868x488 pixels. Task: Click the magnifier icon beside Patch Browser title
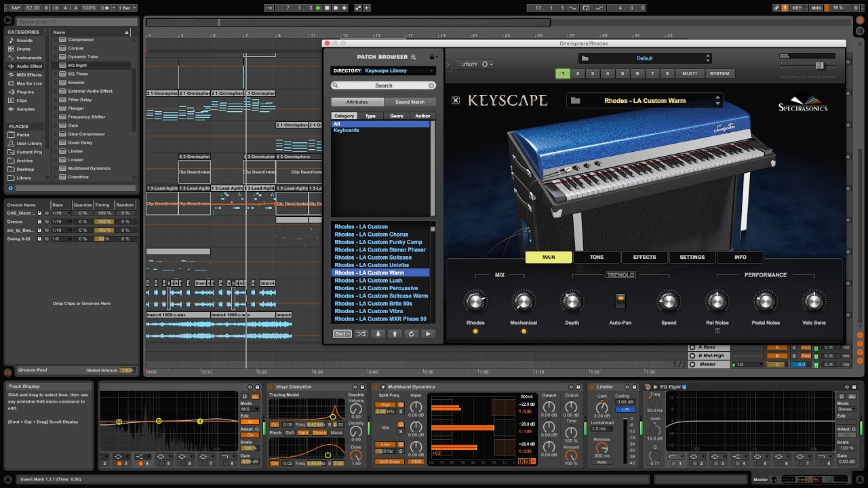tap(414, 58)
